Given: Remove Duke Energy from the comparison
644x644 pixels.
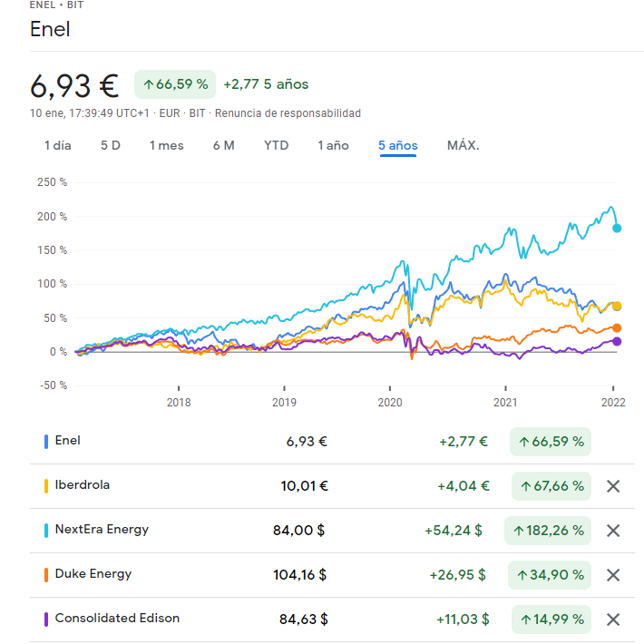Looking at the screenshot, I should tap(613, 575).
